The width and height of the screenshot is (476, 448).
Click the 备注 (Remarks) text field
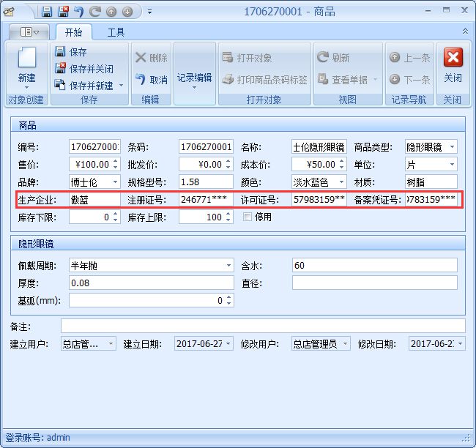tap(262, 326)
